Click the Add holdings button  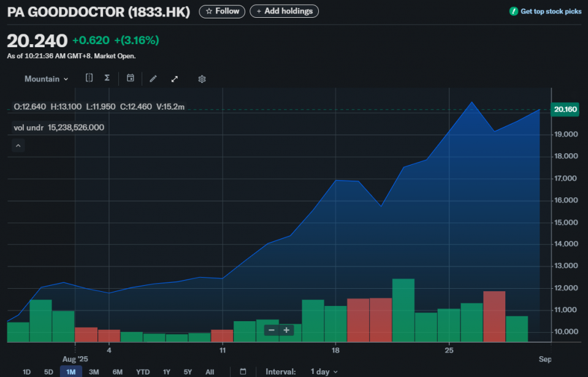click(284, 11)
